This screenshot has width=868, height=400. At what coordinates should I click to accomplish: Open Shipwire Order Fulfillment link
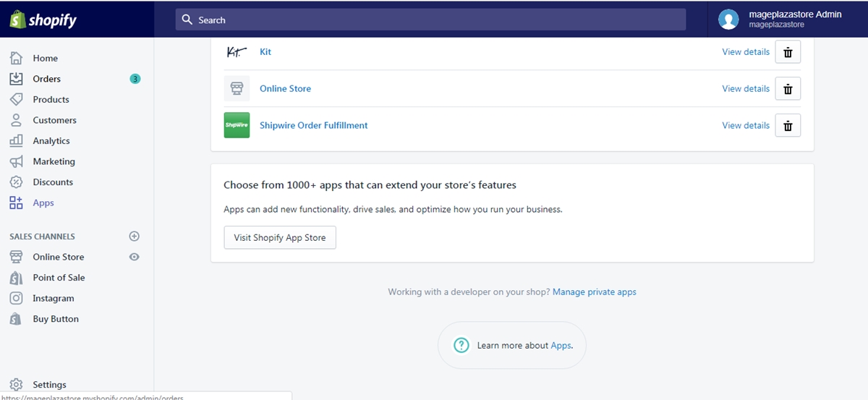[314, 125]
